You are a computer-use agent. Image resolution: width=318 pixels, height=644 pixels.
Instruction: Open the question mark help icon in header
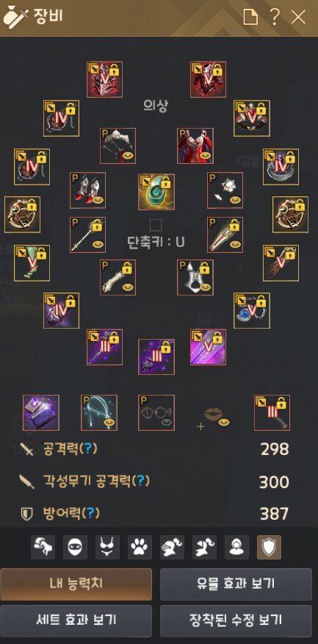coord(275,17)
